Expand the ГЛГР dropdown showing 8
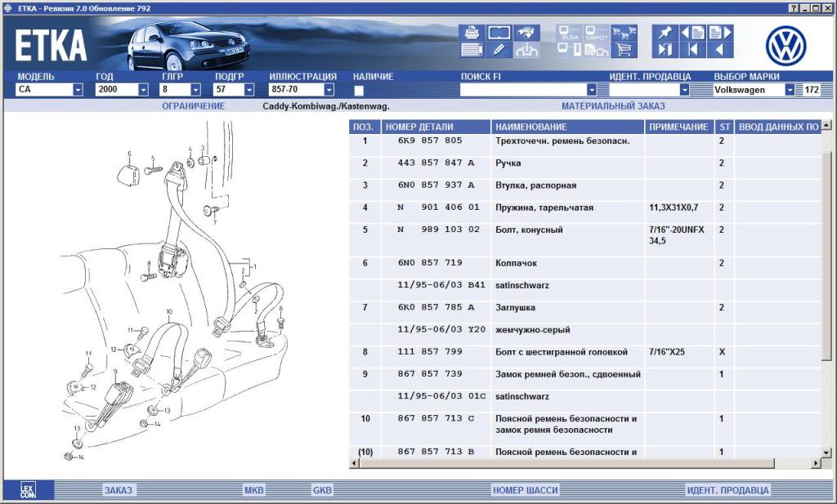 coord(195,90)
